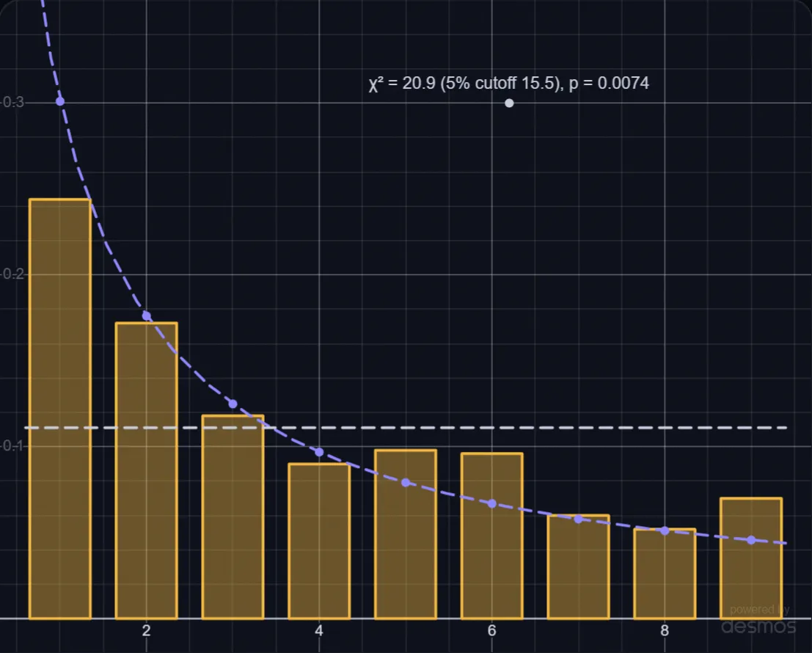
Task: Select the purple point atop the x=8 bar
Action: [x=665, y=530]
